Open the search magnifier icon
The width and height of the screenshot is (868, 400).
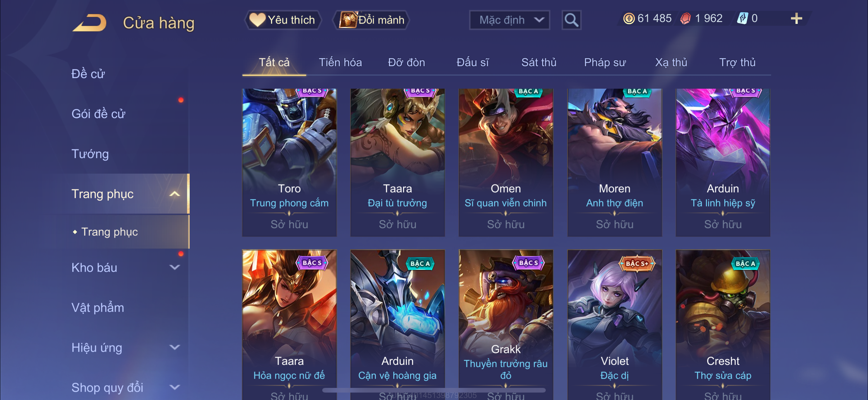click(x=571, y=20)
